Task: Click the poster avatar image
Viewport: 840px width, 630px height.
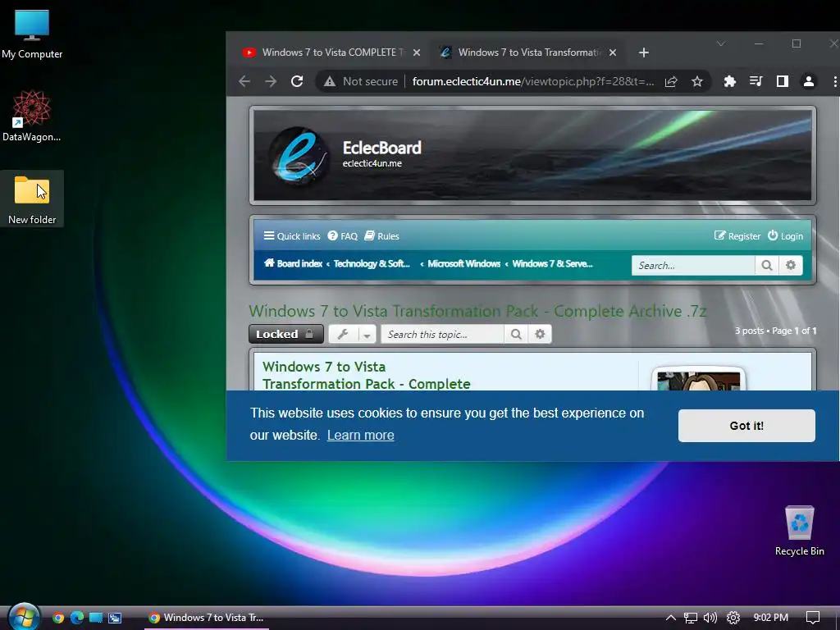Action: click(x=698, y=380)
